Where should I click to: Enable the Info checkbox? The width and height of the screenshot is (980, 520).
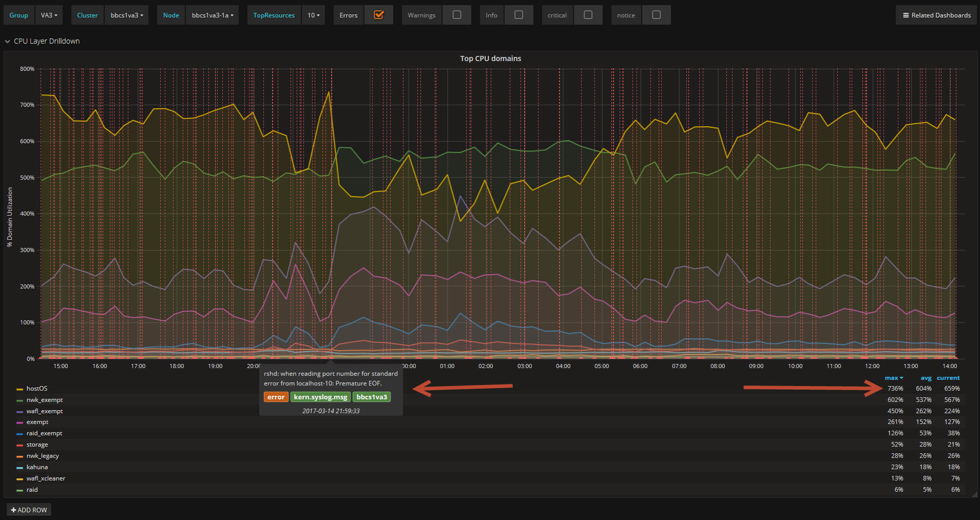click(518, 15)
